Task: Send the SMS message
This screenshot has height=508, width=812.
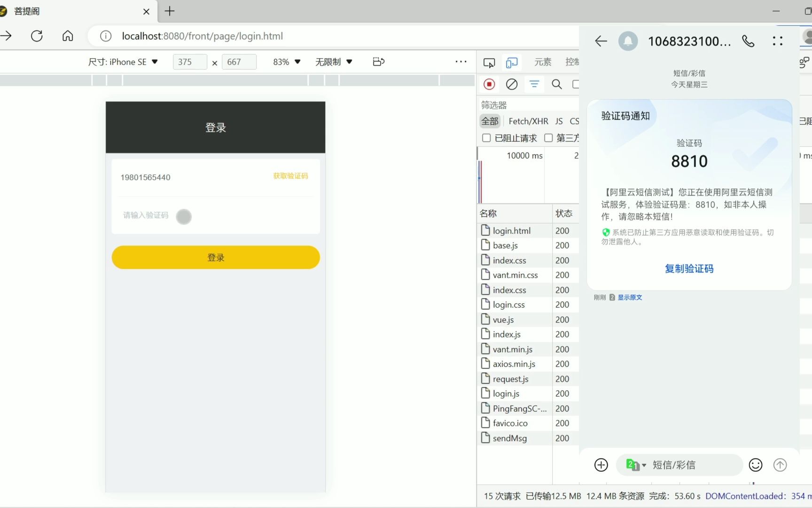Action: [780, 465]
